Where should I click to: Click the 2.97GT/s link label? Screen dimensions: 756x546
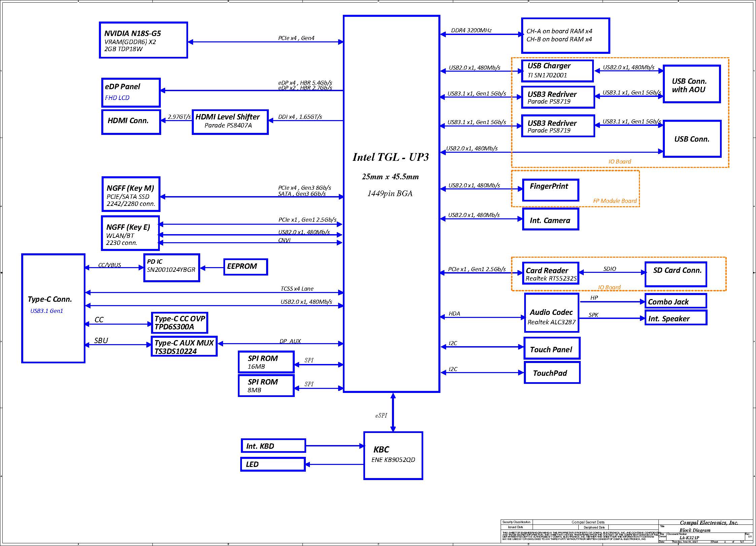(x=179, y=117)
